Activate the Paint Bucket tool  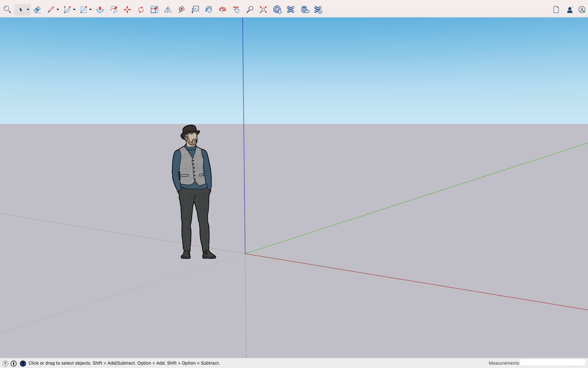point(209,10)
